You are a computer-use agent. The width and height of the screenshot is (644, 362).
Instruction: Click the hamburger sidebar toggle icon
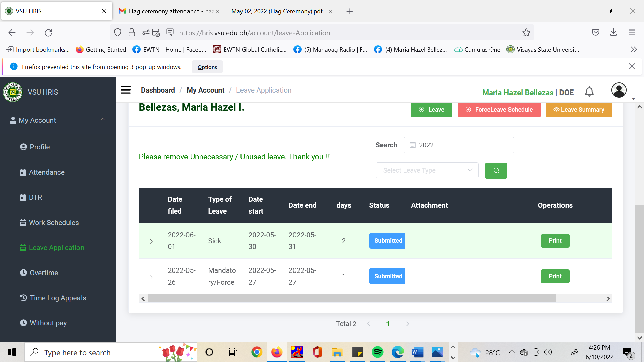click(x=126, y=90)
